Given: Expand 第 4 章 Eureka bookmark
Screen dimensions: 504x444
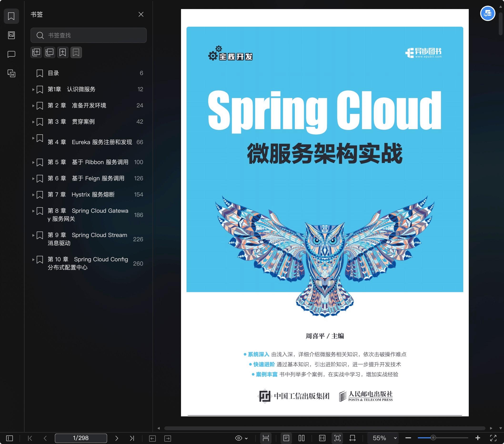Looking at the screenshot, I should 33,138.
